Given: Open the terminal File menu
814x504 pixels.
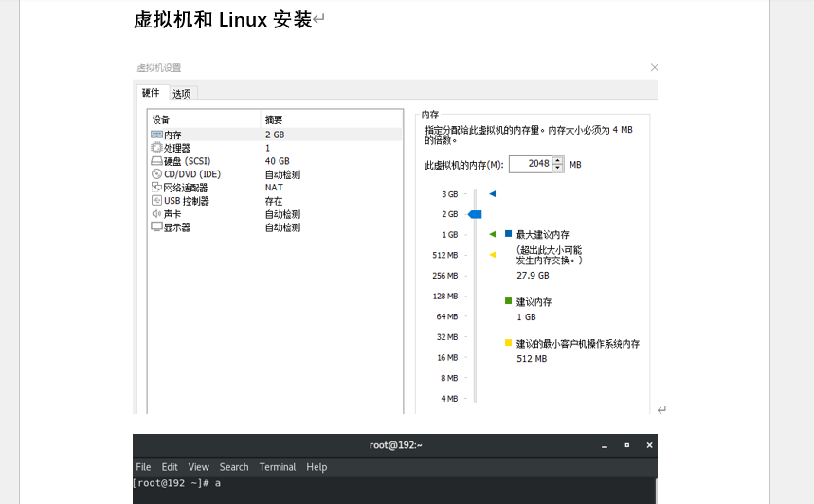Looking at the screenshot, I should (x=143, y=467).
